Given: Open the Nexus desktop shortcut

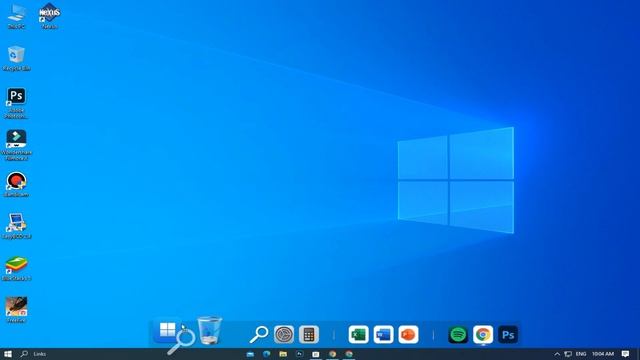Looking at the screenshot, I should (49, 16).
